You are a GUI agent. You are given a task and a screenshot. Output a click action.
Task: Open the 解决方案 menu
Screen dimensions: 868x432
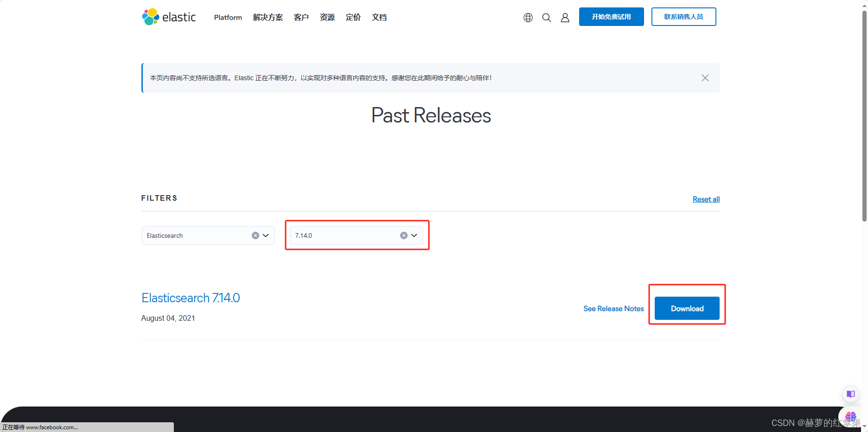[x=268, y=18]
